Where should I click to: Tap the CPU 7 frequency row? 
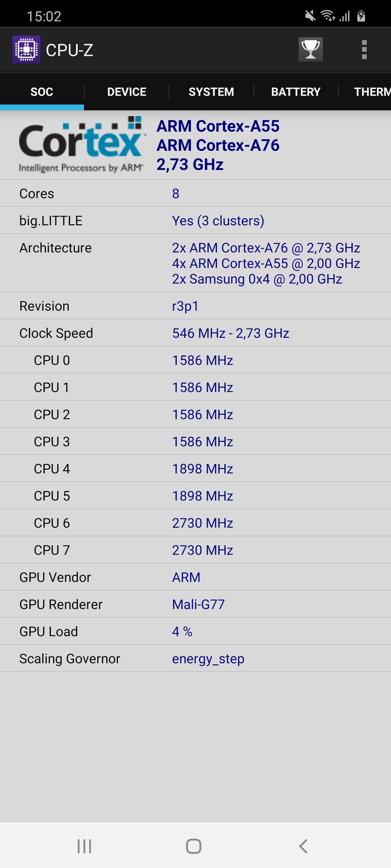(195, 550)
